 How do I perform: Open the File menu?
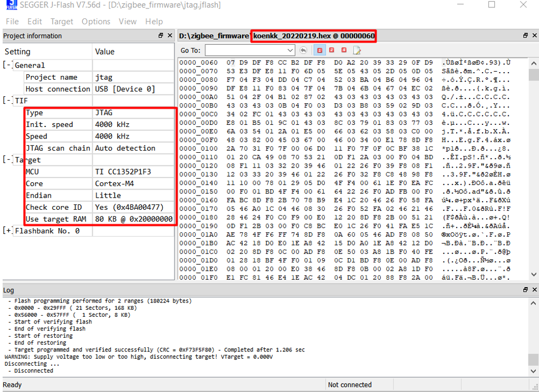coord(12,21)
